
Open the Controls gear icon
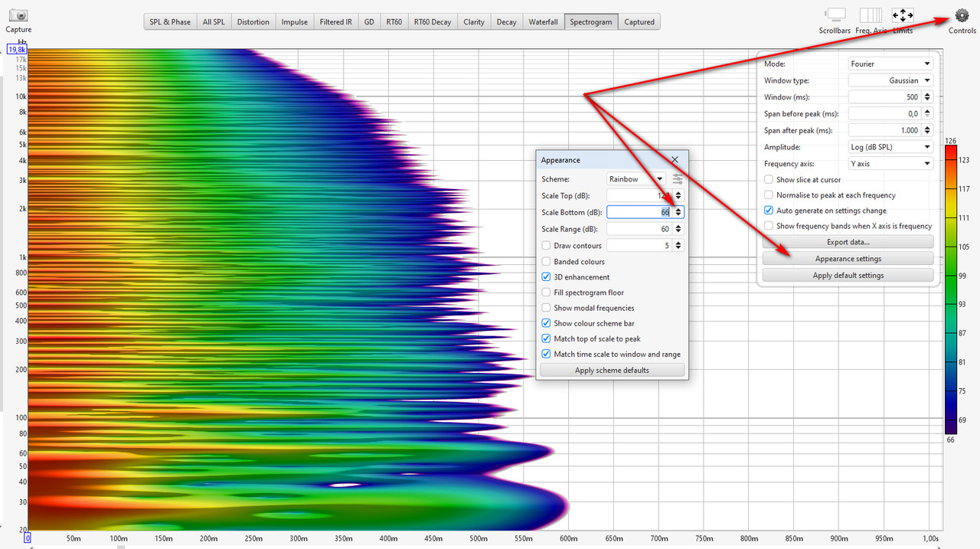pos(962,15)
